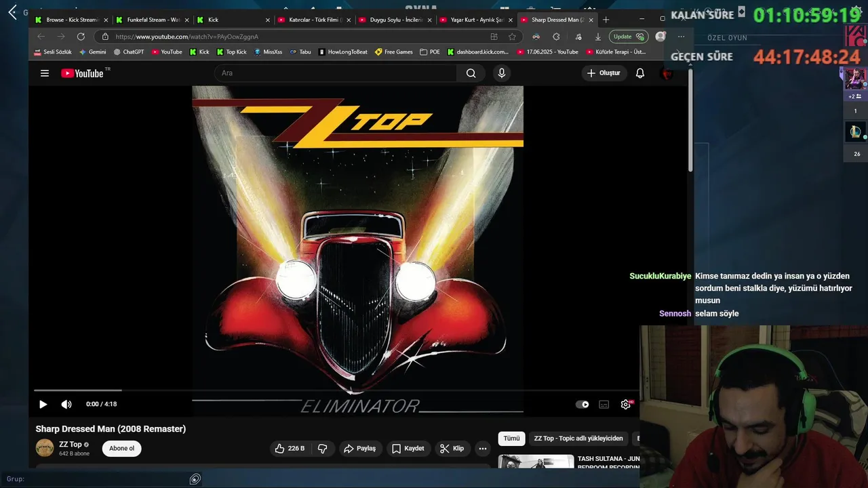Open the MissXss bookmark
Viewport: 868px width, 488px height.
(x=269, y=52)
